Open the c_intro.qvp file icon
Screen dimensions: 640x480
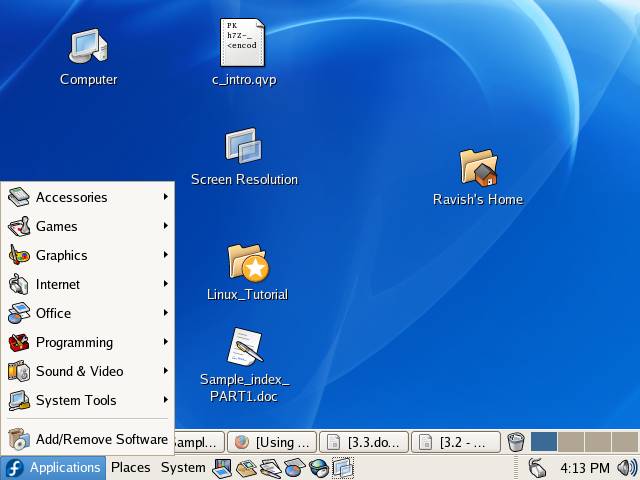pos(243,43)
